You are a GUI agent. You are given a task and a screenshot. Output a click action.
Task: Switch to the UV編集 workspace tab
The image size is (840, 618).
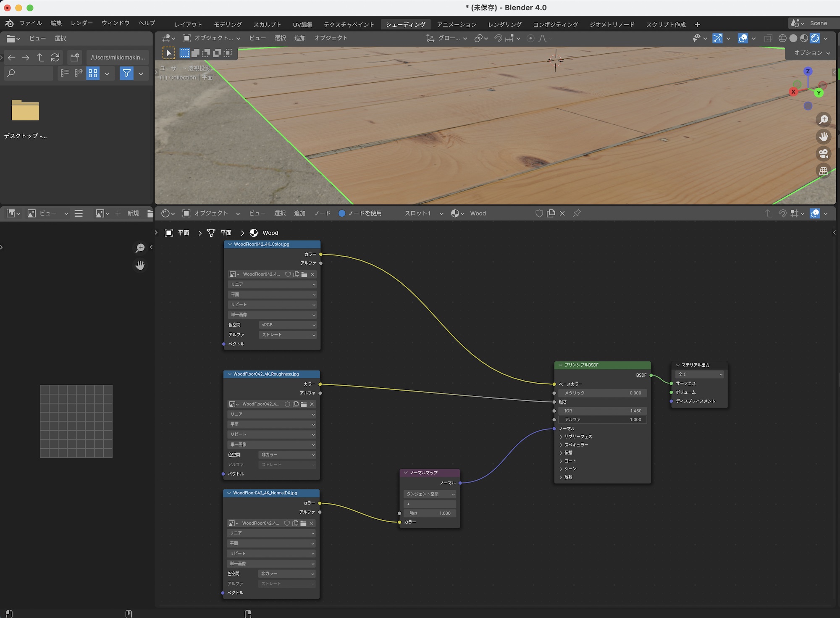tap(302, 25)
